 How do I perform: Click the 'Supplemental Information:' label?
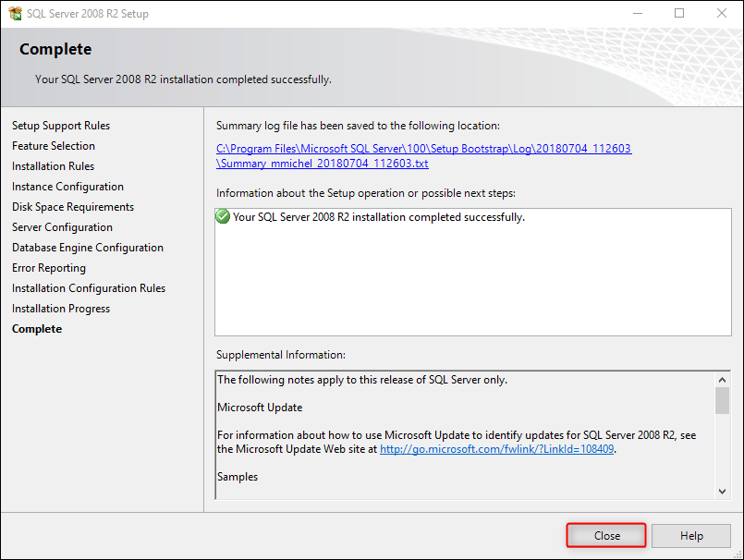tap(281, 355)
